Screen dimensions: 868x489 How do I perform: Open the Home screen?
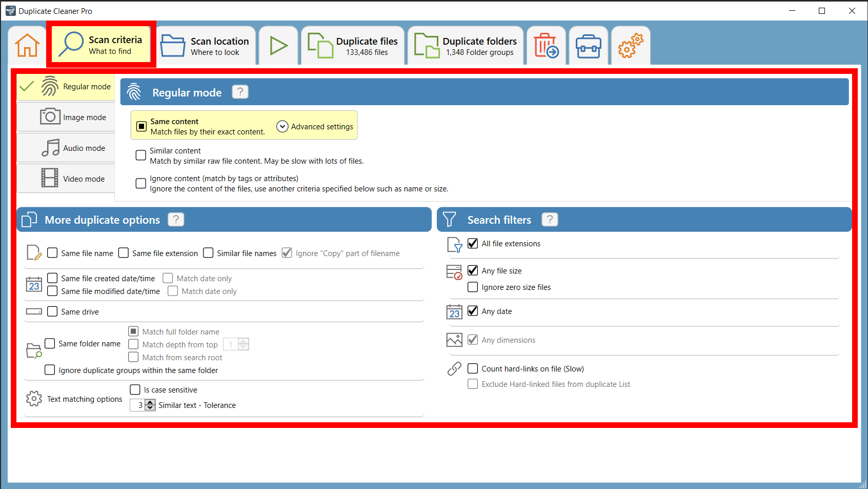pos(27,45)
